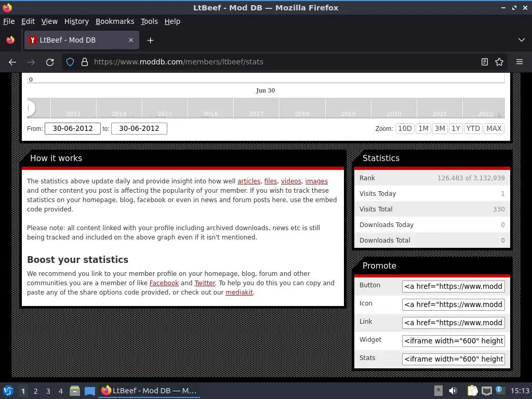This screenshot has height=399, width=532.
Task: Click the Rank value 126,483 of 3,132,939
Action: point(471,178)
